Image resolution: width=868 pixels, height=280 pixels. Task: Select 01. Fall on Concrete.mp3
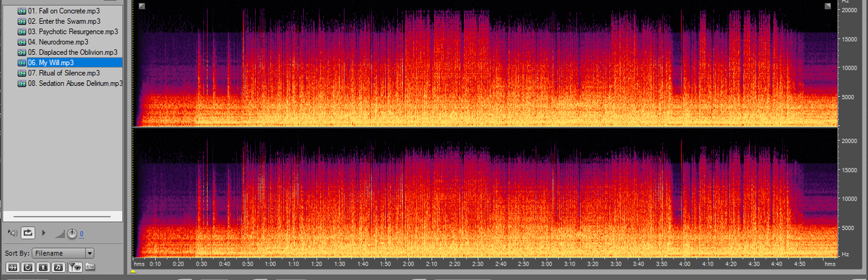pos(64,12)
